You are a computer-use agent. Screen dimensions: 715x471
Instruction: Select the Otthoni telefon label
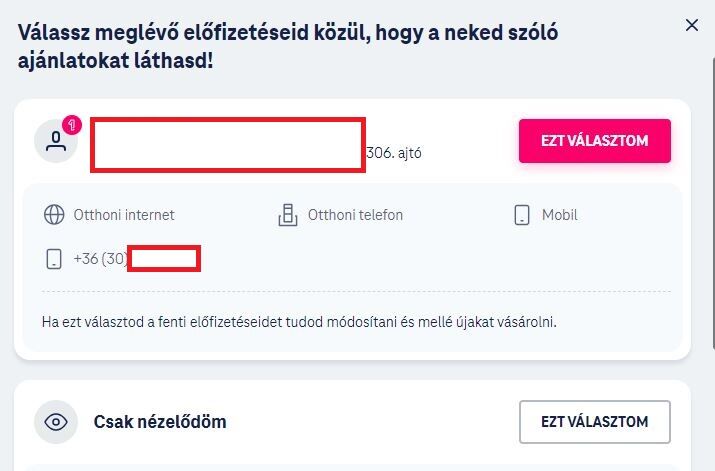pyautogui.click(x=355, y=215)
